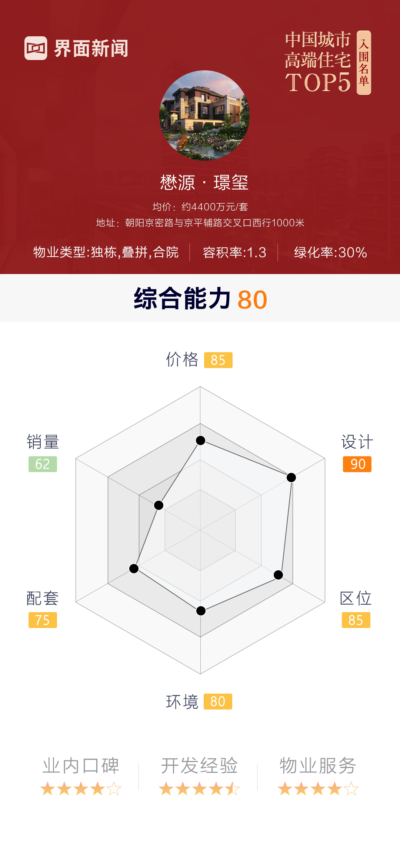Image resolution: width=400 pixels, height=868 pixels.
Task: Click the empty star under 物业服务
Action: click(351, 789)
